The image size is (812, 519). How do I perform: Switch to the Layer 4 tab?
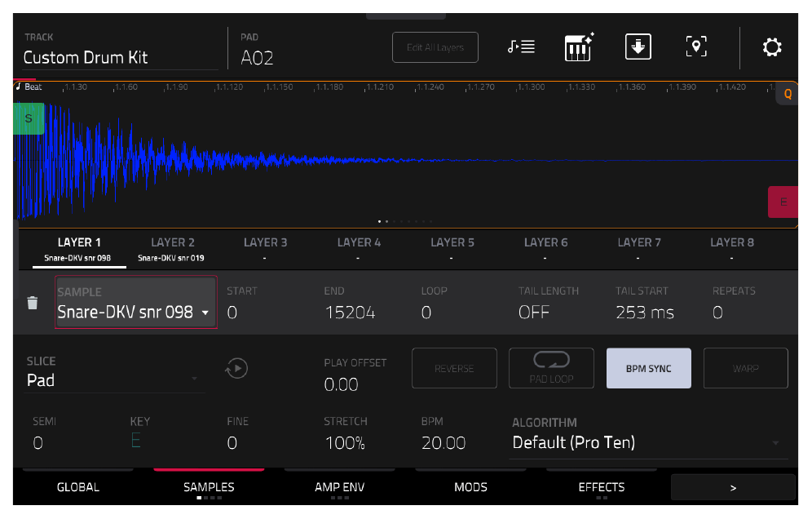tap(359, 250)
